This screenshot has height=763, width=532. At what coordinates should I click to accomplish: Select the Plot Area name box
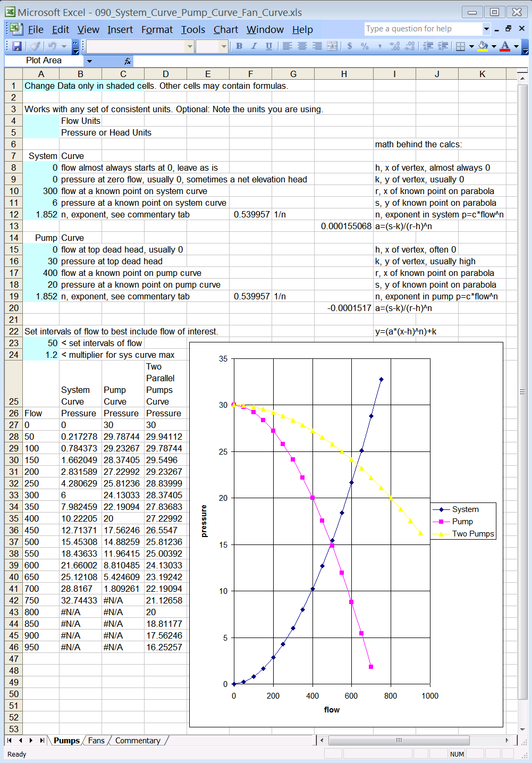pyautogui.click(x=44, y=61)
